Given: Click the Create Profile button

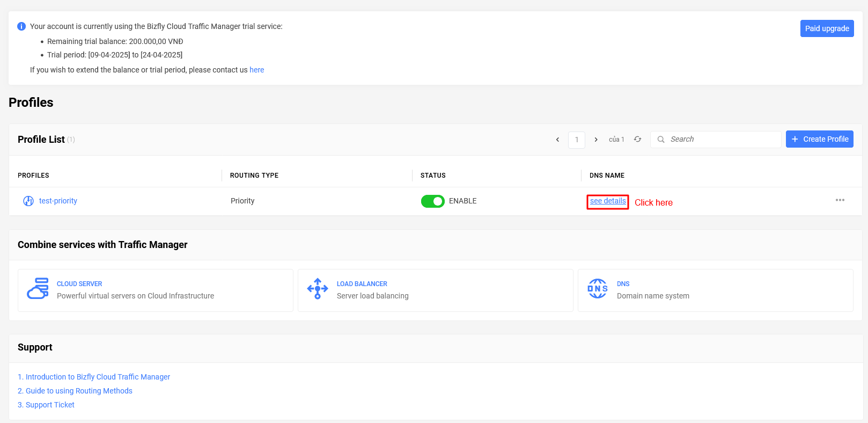Looking at the screenshot, I should coord(820,139).
